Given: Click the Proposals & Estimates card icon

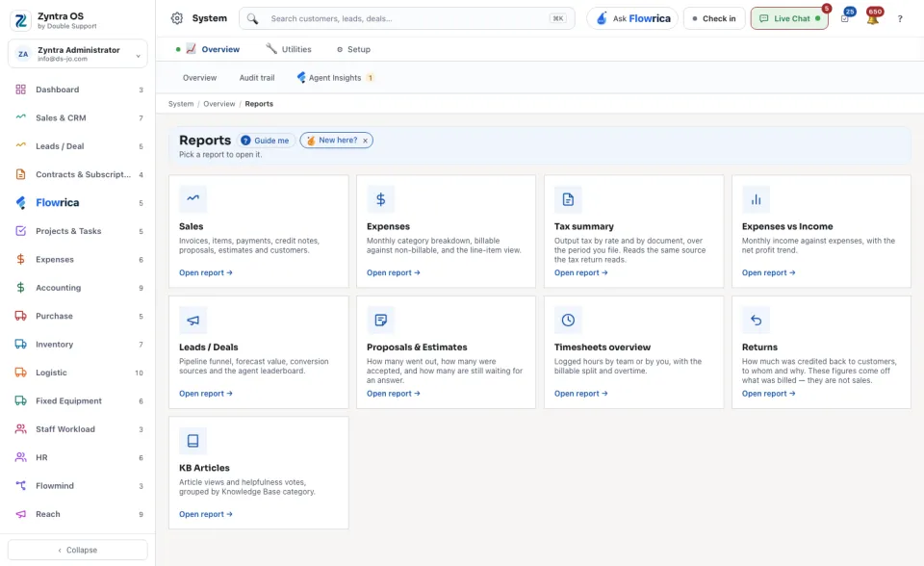Looking at the screenshot, I should click(381, 320).
